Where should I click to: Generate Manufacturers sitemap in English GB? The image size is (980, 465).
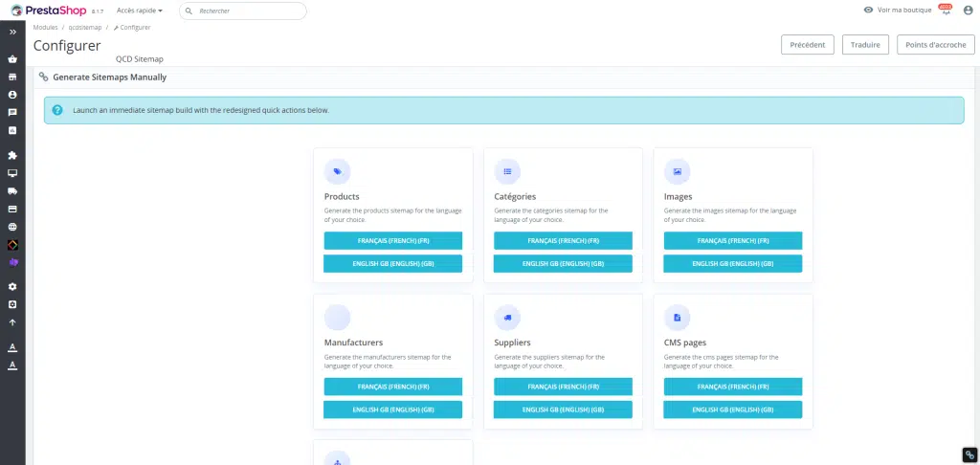(393, 410)
